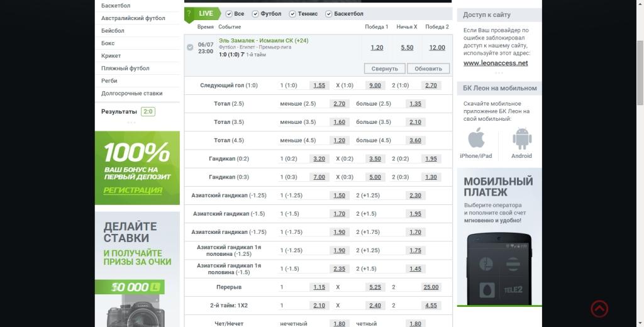Select Гандикап 2 (0:2) odds 1.95
Image resolution: width=644 pixels, height=327 pixels.
click(x=431, y=158)
